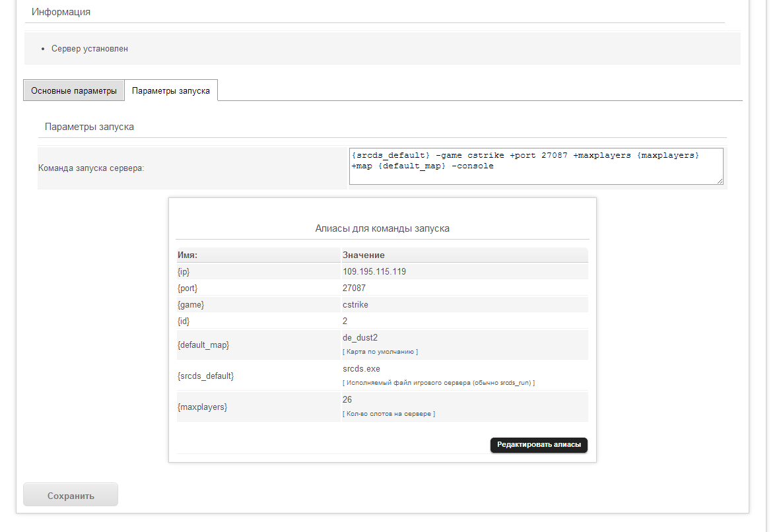
Task: Select the {ip} alias name cell
Action: (184, 271)
